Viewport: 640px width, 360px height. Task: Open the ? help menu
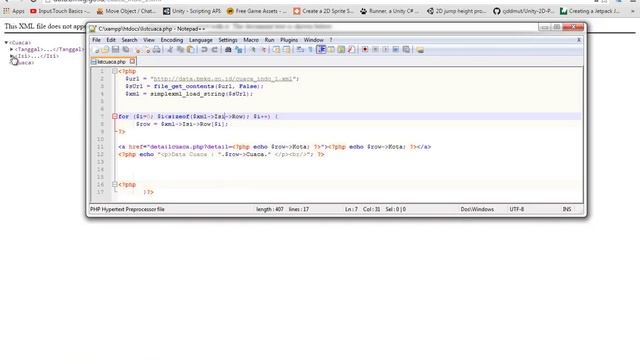[x=331, y=40]
